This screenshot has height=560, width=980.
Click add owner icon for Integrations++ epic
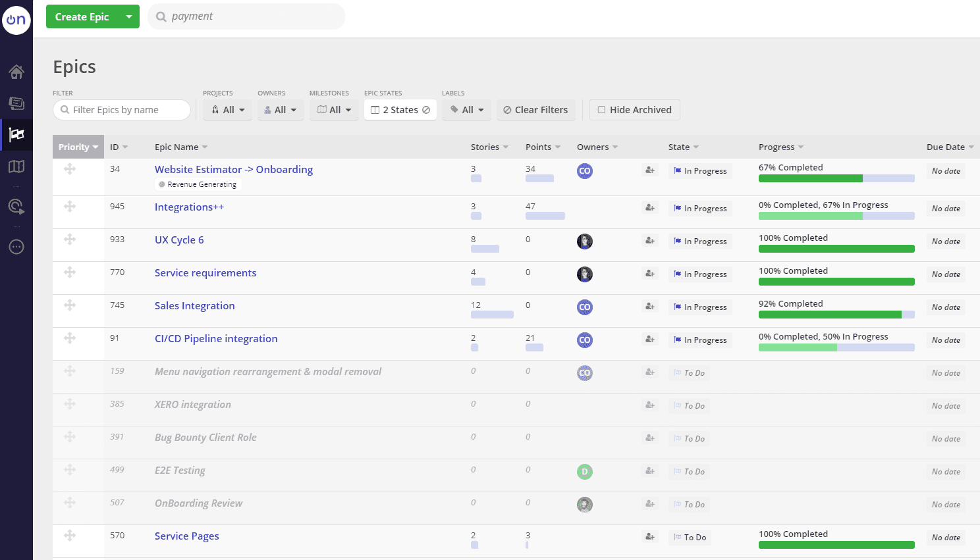[x=650, y=208]
